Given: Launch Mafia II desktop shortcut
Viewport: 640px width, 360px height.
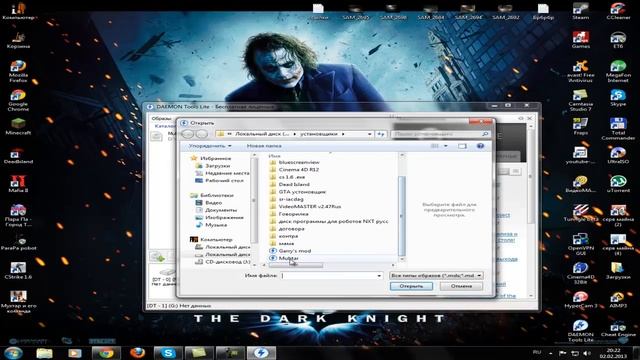Looking at the screenshot, I should pos(18,184).
